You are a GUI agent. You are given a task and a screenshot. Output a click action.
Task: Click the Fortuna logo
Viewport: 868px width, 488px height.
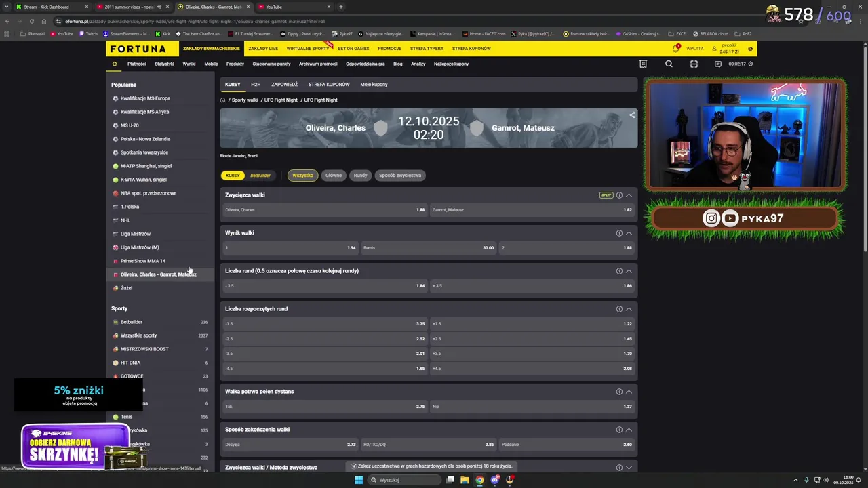click(x=138, y=49)
